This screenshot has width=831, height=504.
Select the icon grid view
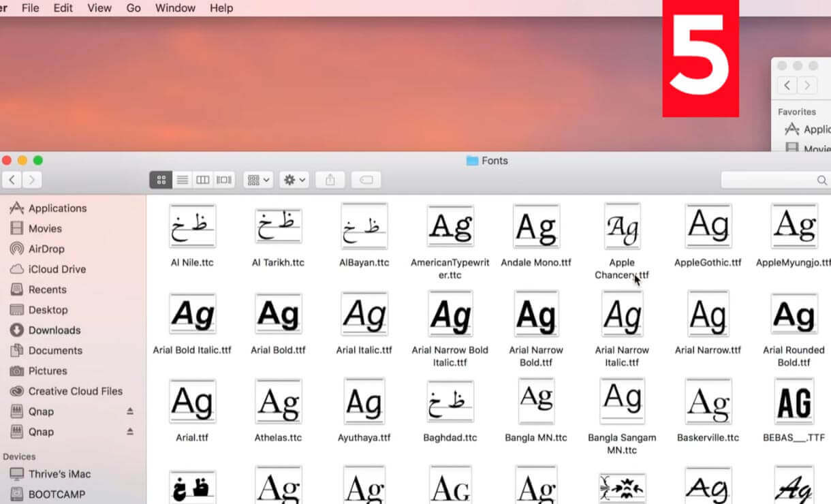tap(161, 179)
